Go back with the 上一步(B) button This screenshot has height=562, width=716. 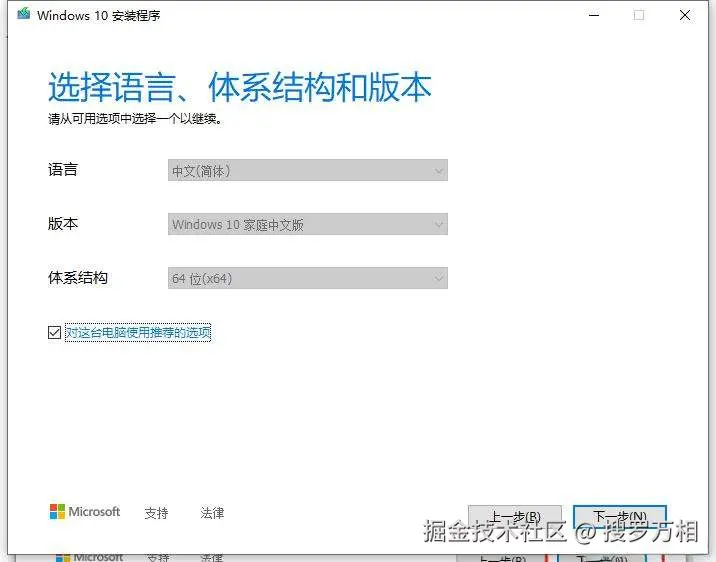(x=515, y=516)
